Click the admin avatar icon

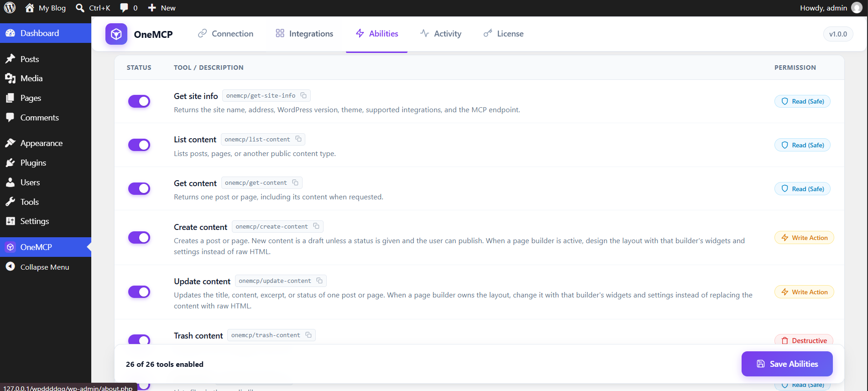(857, 8)
